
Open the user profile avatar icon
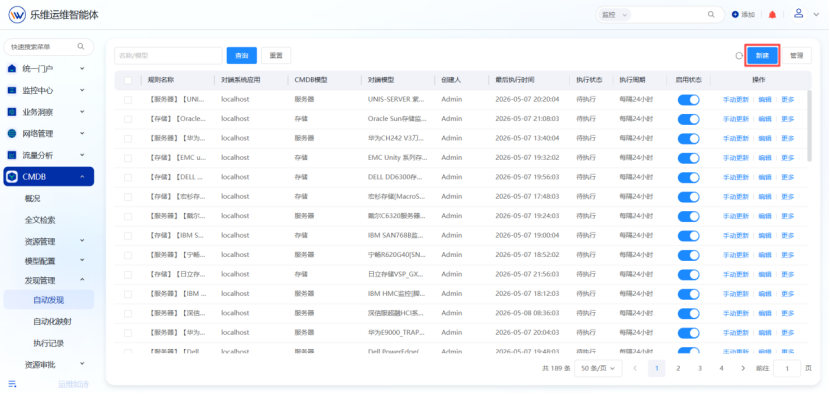pyautogui.click(x=799, y=14)
